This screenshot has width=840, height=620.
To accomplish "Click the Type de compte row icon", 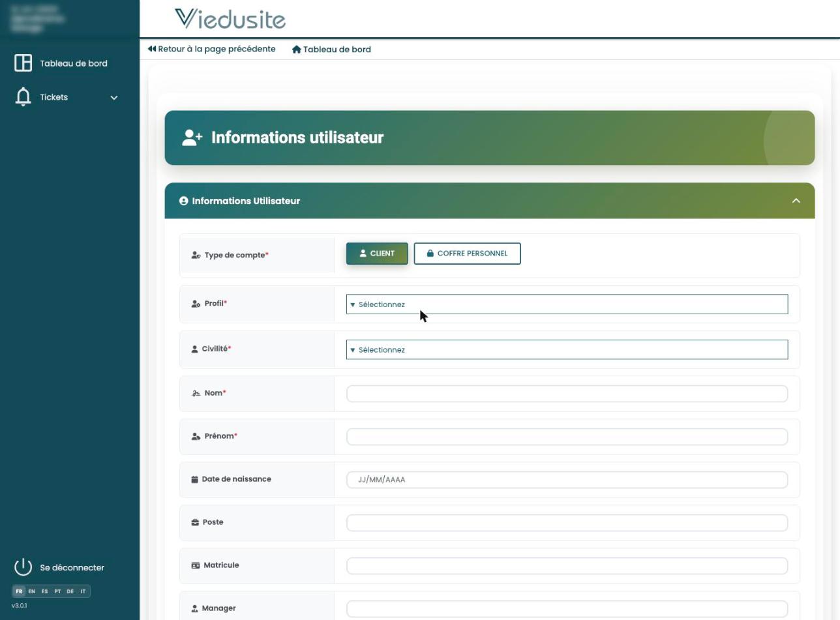I will (x=196, y=255).
